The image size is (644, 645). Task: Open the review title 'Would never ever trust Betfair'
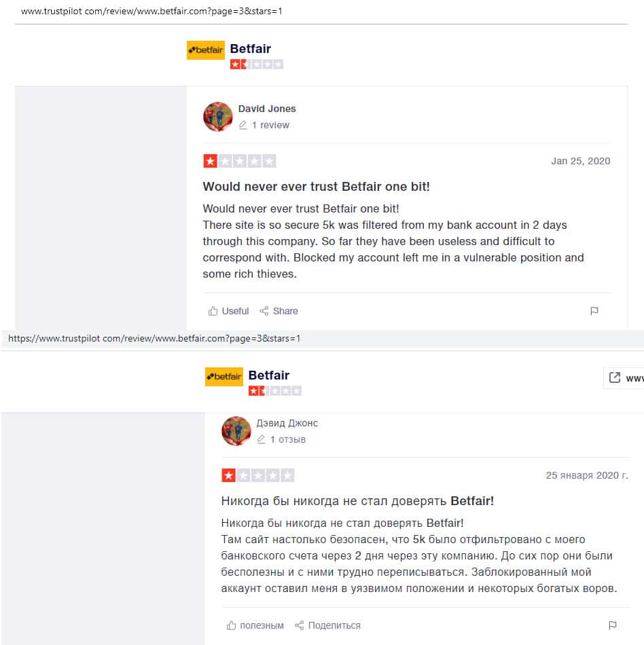tap(316, 186)
